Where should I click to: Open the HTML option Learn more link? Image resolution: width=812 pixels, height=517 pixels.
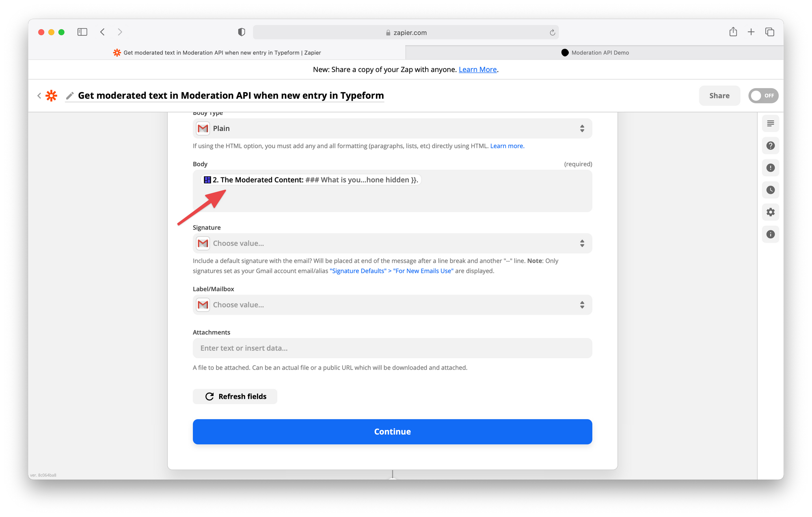[x=507, y=146]
